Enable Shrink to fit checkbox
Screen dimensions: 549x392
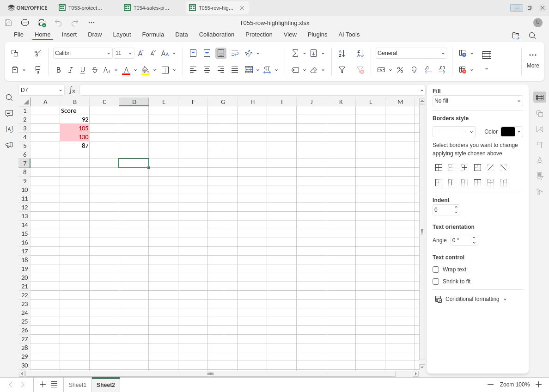[x=436, y=282]
